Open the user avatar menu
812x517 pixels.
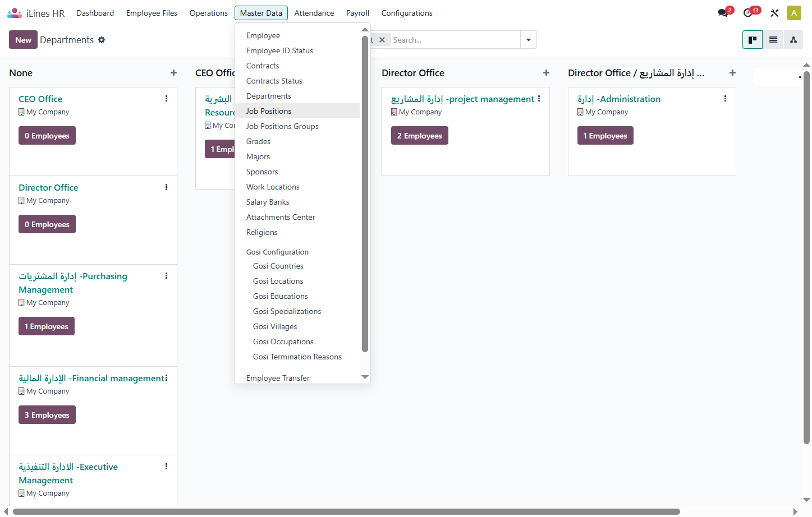pos(794,13)
